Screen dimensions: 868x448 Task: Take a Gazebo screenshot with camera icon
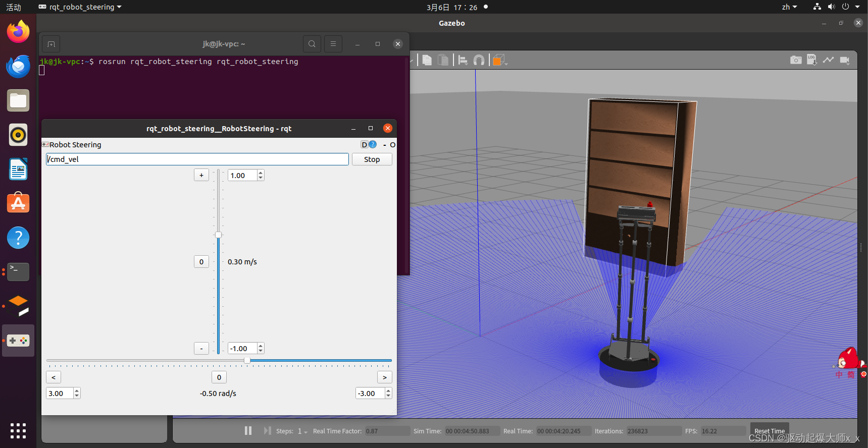796,60
